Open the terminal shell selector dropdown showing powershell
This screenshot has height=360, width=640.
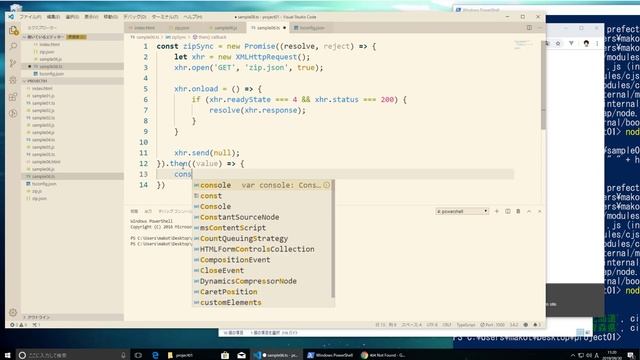462,211
